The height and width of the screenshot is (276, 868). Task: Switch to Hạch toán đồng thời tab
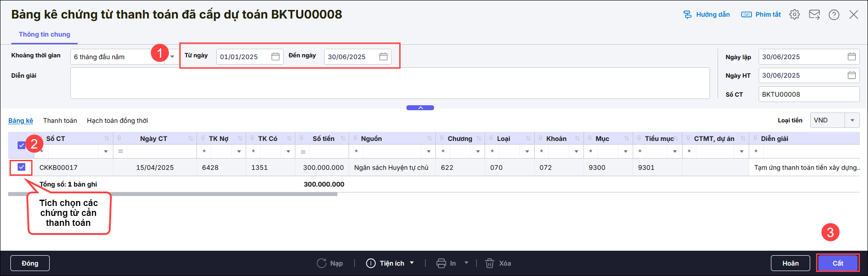click(x=117, y=121)
